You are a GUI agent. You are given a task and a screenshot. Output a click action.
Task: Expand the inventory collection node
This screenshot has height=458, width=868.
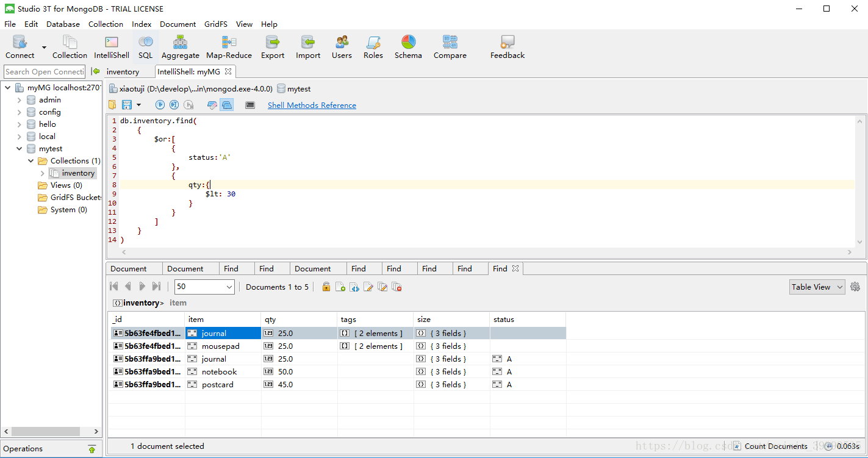point(42,173)
